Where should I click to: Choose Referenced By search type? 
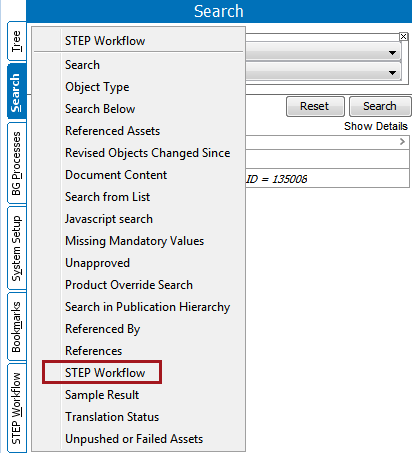point(103,329)
